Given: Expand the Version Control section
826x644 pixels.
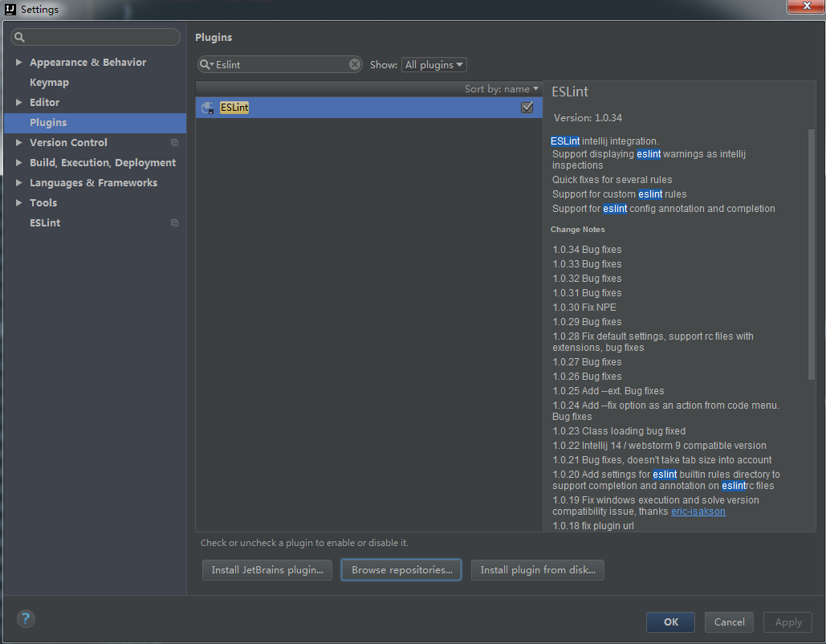Looking at the screenshot, I should pyautogui.click(x=19, y=142).
